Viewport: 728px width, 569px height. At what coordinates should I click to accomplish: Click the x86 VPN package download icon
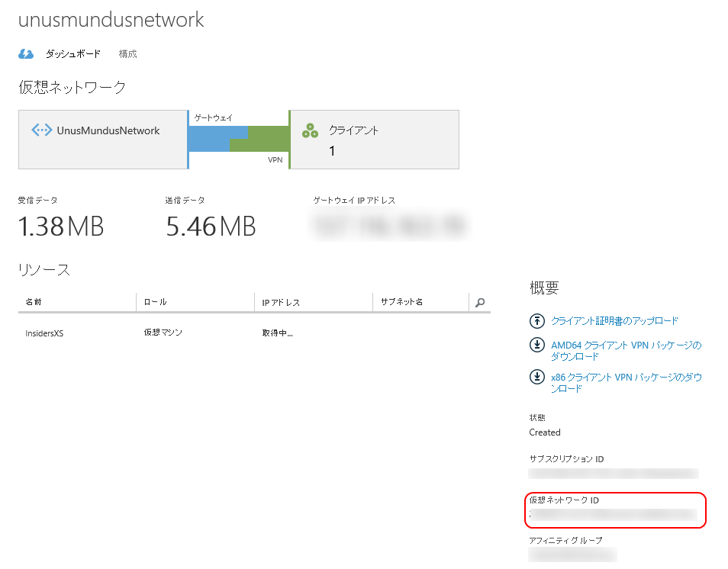point(537,377)
